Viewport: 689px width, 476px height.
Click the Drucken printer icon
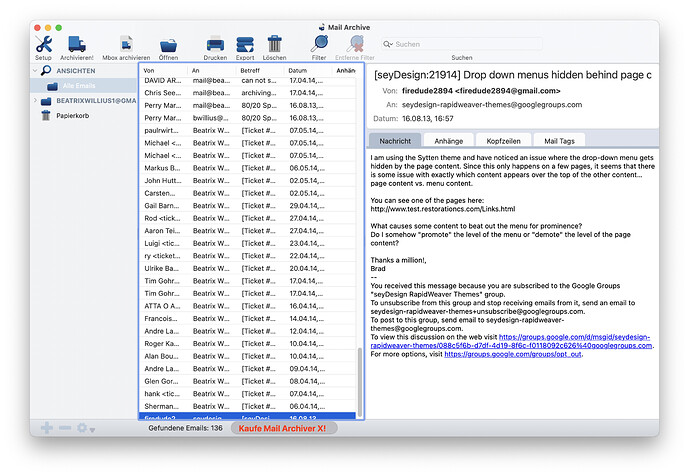click(215, 44)
